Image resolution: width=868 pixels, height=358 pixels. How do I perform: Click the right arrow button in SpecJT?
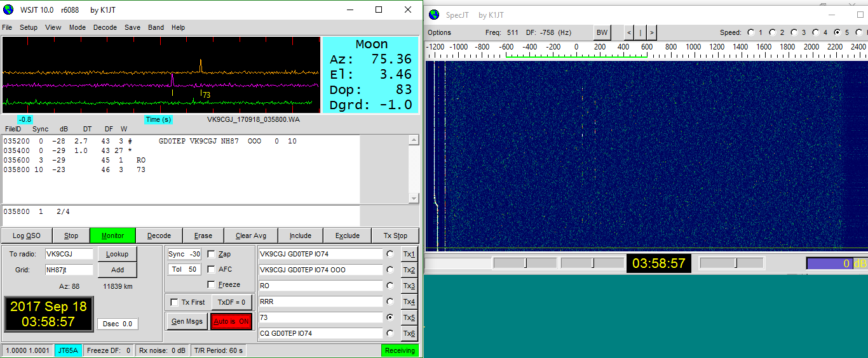(652, 32)
